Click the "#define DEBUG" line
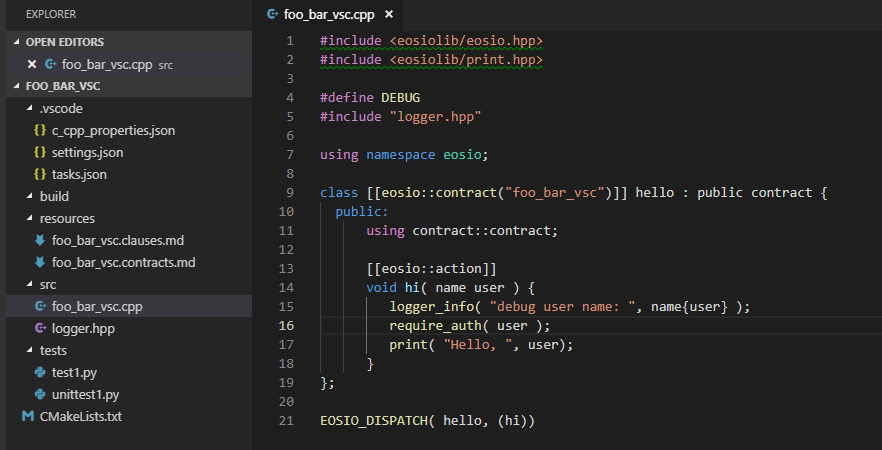 370,98
